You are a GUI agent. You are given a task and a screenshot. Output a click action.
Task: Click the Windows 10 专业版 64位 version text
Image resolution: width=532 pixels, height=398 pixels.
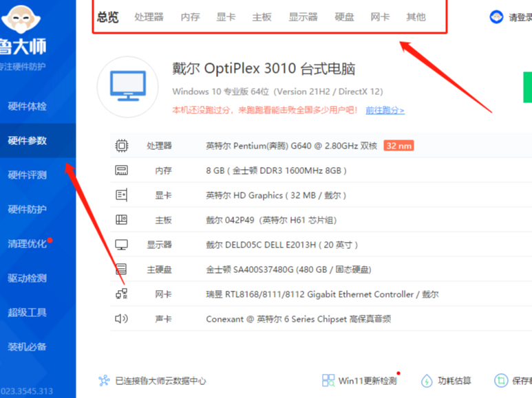click(277, 91)
